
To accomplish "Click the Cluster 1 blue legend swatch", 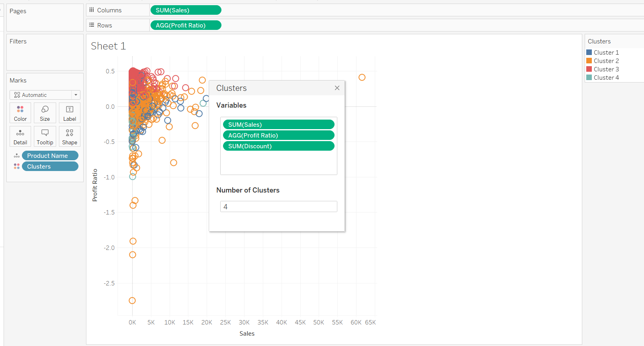I will [x=589, y=53].
